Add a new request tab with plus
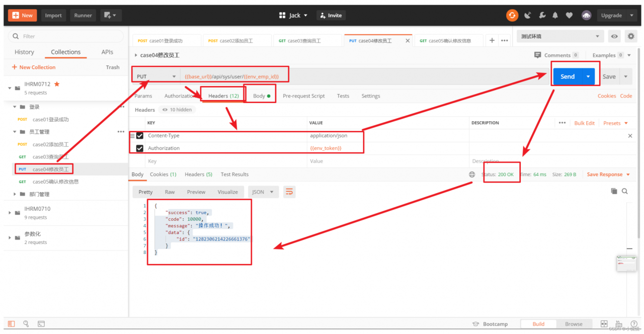 [x=492, y=41]
